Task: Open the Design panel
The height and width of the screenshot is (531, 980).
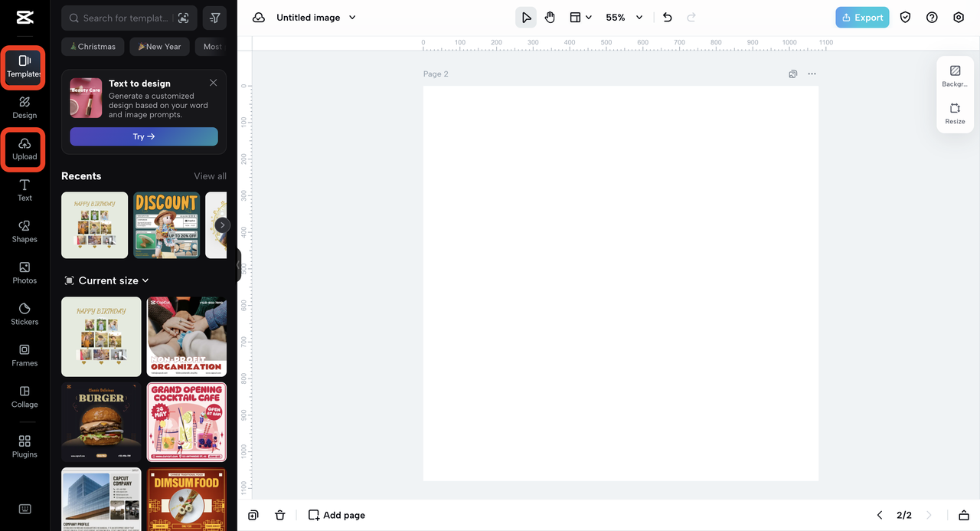Action: [x=24, y=107]
